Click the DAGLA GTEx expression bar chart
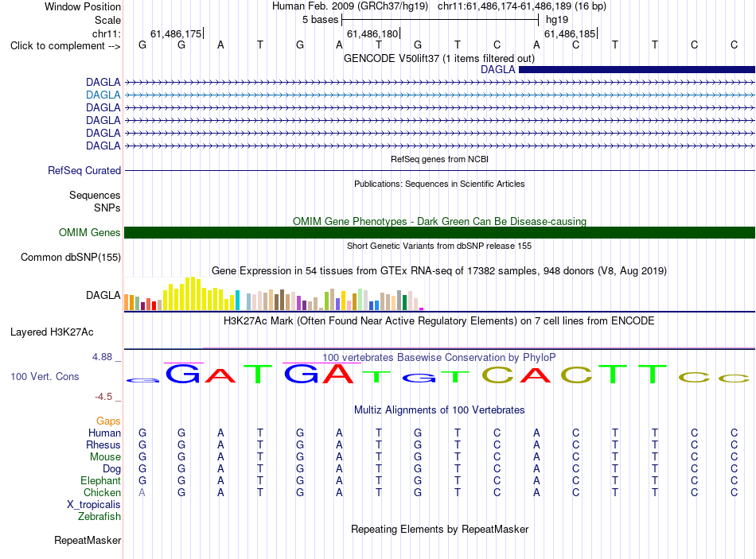 pos(274,293)
